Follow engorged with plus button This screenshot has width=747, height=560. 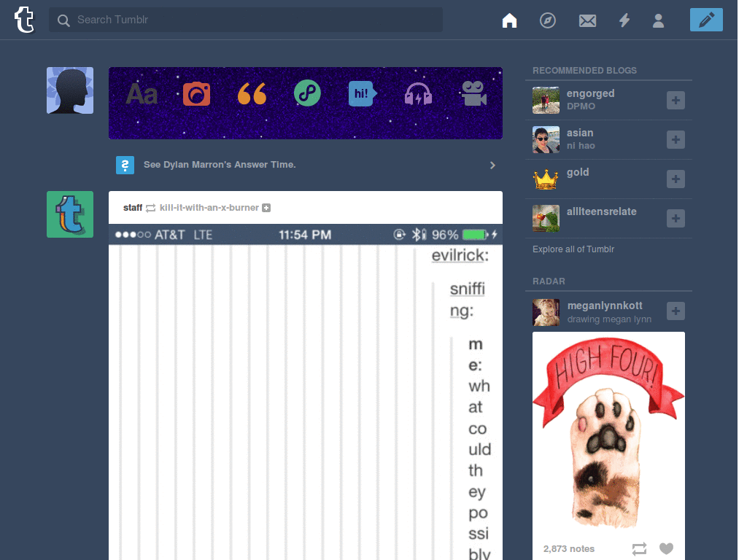676,100
